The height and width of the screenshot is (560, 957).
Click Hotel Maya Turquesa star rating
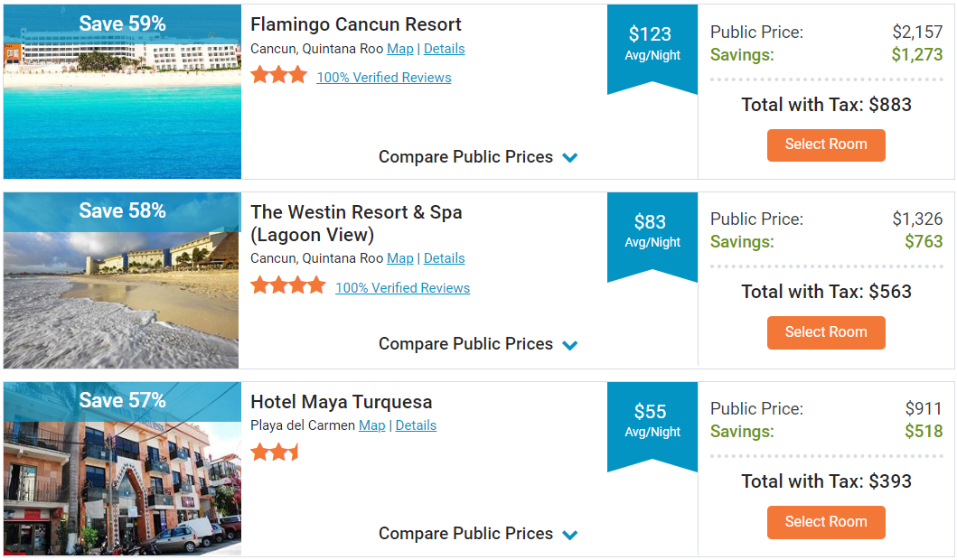pos(275,453)
